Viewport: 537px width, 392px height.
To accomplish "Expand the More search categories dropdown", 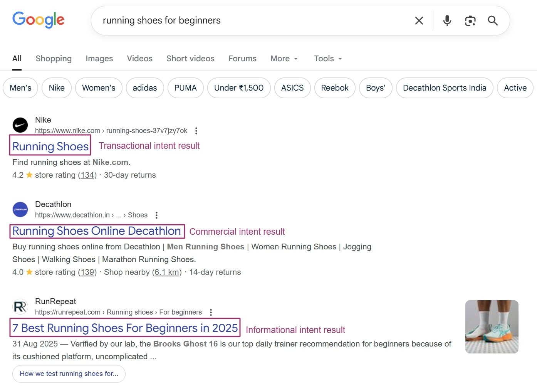I will pos(284,59).
